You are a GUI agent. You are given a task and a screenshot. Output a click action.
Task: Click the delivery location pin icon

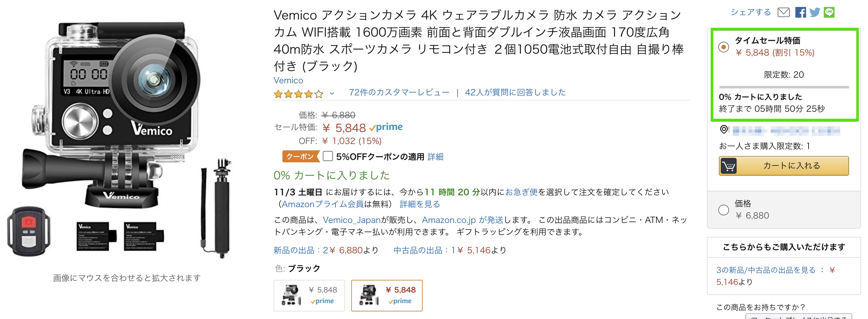[x=723, y=129]
